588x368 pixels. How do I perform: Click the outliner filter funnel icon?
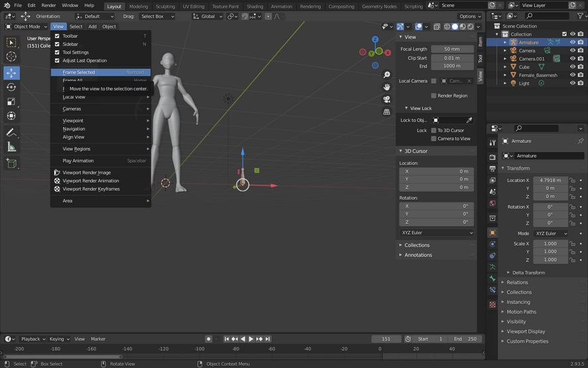[580, 16]
